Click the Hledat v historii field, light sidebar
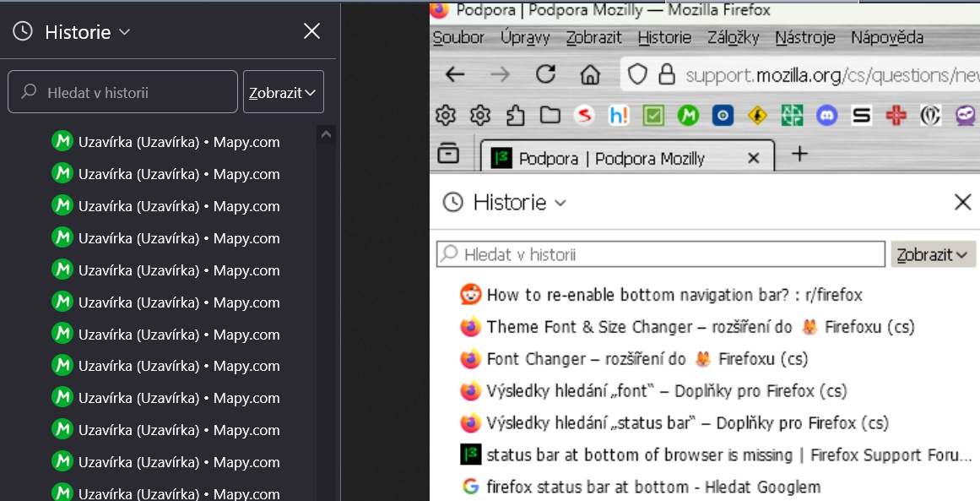 tap(661, 254)
